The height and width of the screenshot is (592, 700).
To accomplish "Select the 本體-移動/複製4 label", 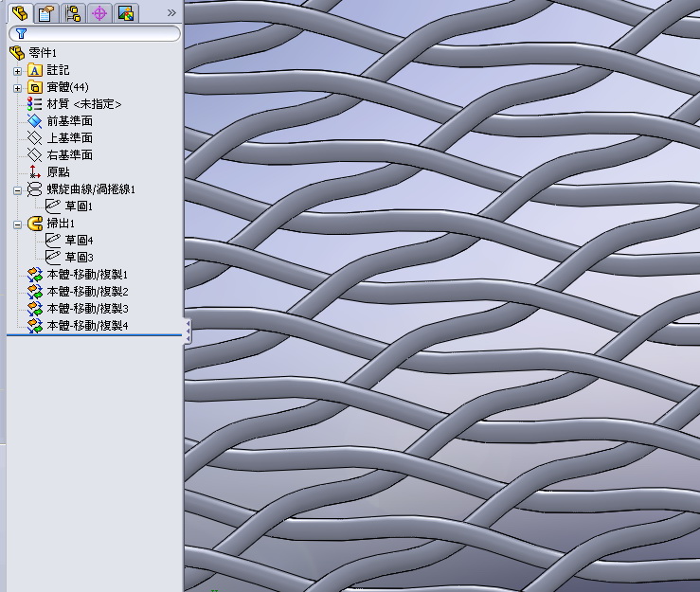I will click(87, 326).
